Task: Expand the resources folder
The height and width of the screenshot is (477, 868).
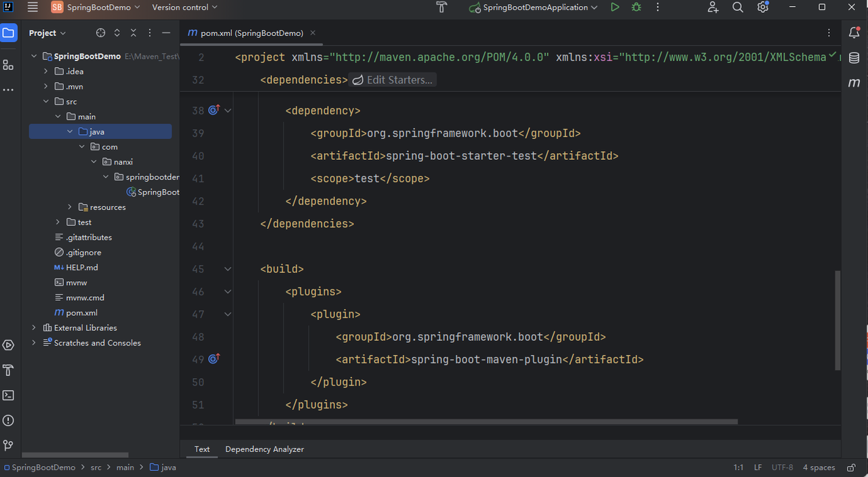Action: pyautogui.click(x=70, y=207)
